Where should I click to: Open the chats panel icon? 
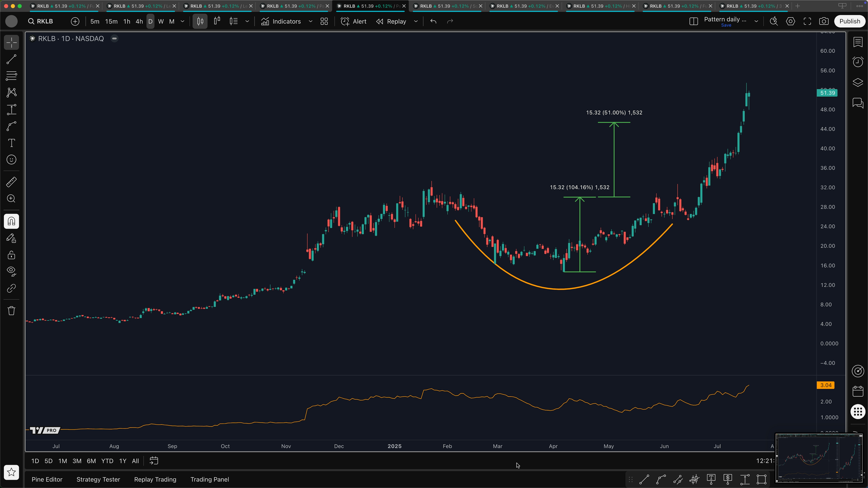[x=858, y=103]
